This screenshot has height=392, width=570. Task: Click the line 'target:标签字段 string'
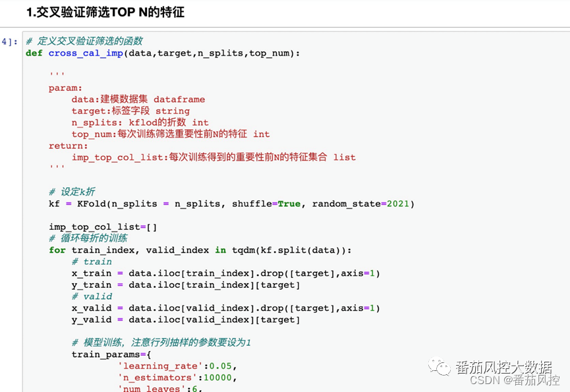(x=130, y=111)
